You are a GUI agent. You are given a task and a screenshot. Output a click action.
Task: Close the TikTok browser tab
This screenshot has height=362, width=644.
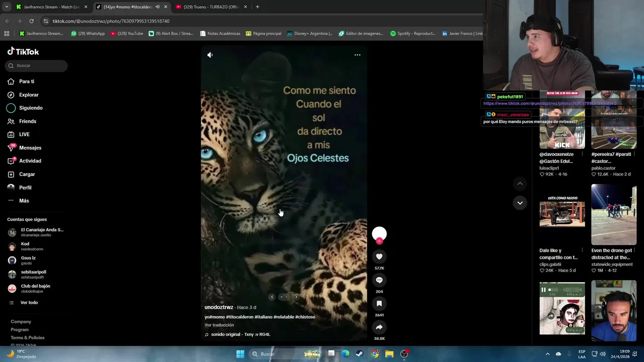(166, 7)
